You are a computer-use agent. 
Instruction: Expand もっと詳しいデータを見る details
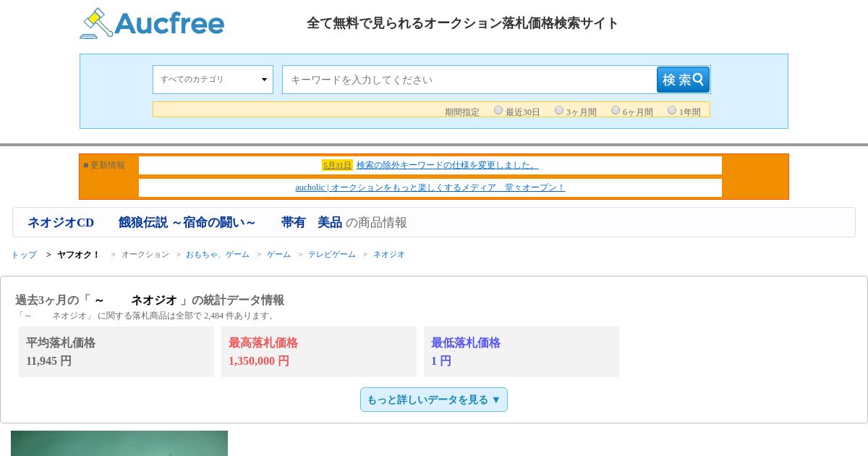tap(434, 400)
